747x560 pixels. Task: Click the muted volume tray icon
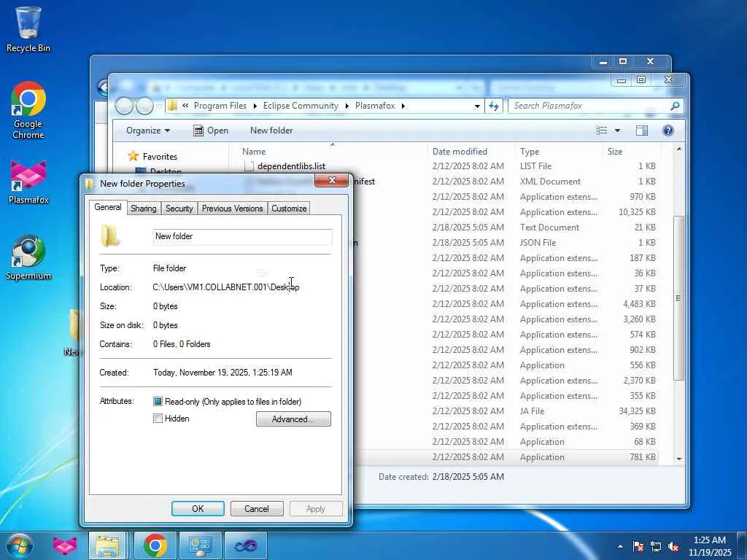pyautogui.click(x=673, y=546)
